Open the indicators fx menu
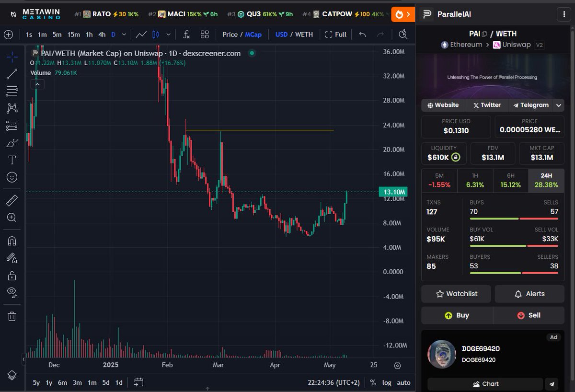This screenshot has height=392, width=575. pyautogui.click(x=187, y=35)
